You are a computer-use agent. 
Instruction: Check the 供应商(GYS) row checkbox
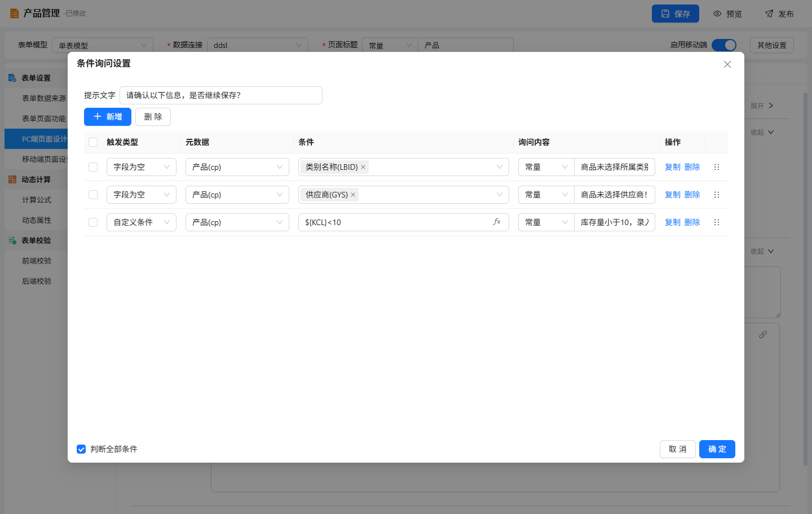[93, 195]
